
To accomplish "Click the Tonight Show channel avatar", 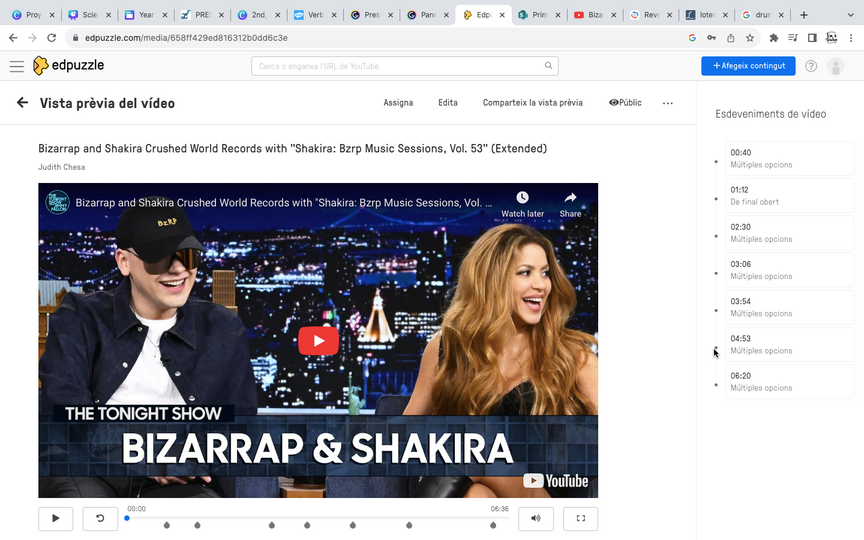I will 57,202.
